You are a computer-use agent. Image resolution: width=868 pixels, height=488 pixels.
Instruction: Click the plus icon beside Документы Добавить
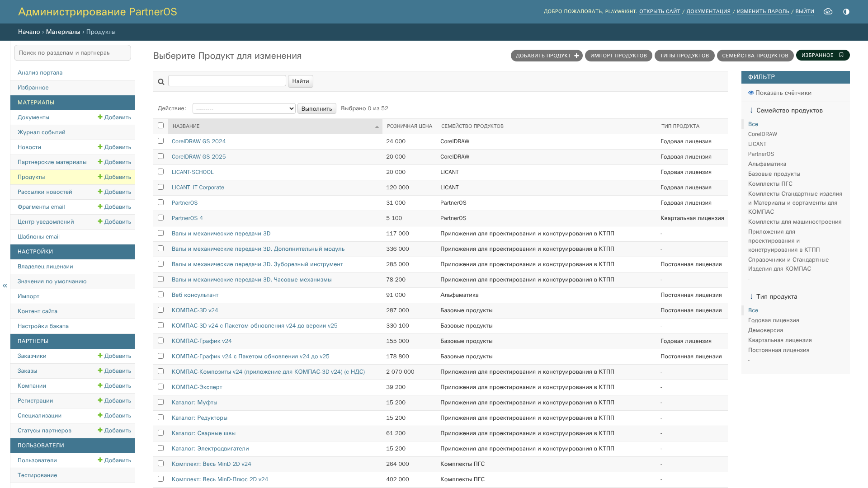tap(100, 117)
